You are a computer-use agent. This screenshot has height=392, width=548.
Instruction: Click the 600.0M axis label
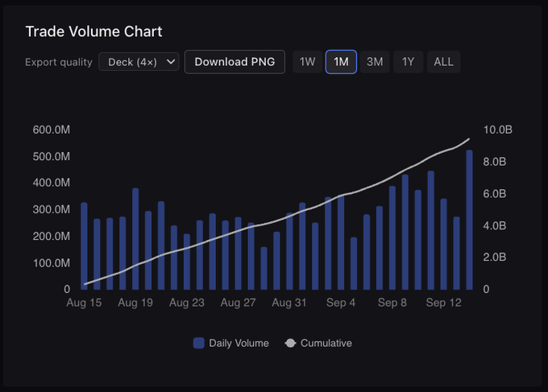(x=52, y=130)
